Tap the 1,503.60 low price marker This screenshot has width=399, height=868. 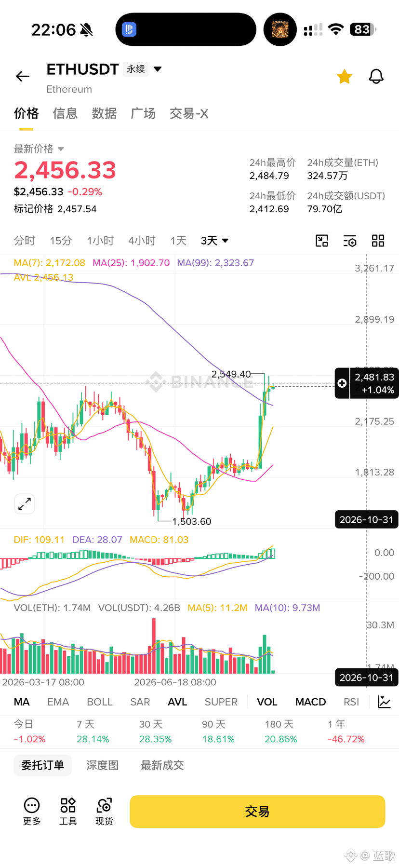point(192,521)
